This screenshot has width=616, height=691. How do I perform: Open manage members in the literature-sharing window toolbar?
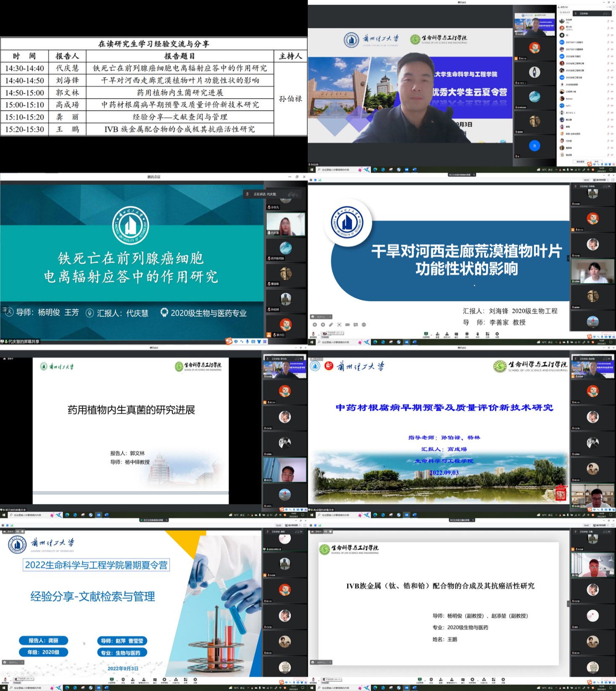[144, 680]
